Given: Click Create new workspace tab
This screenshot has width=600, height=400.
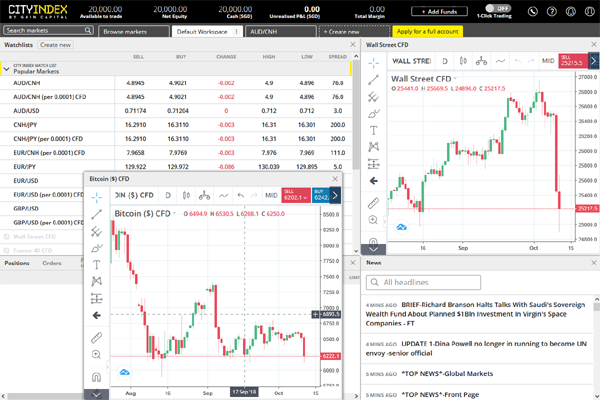Looking at the screenshot, I should (x=355, y=31).
